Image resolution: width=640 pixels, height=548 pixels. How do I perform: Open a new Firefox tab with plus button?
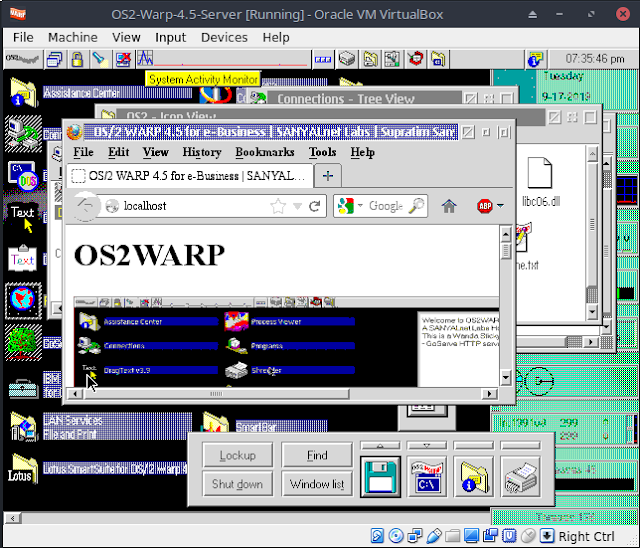[328, 176]
